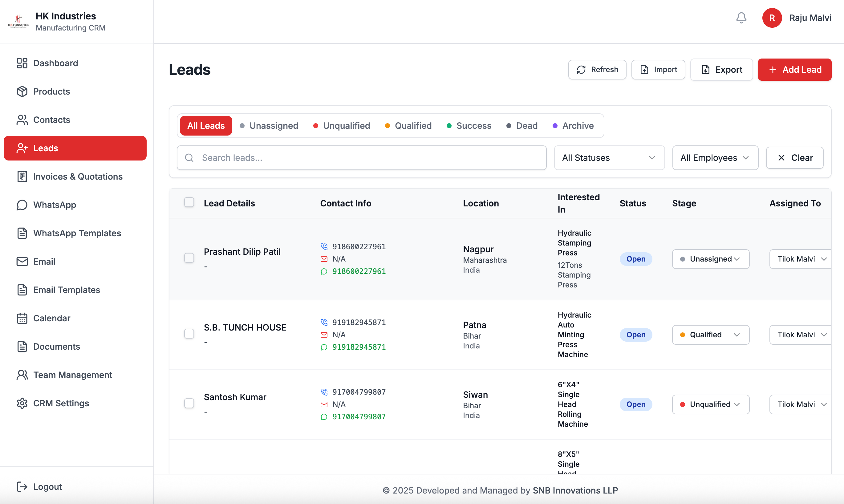This screenshot has width=844, height=504.
Task: Click the Products box icon
Action: pyautogui.click(x=22, y=91)
